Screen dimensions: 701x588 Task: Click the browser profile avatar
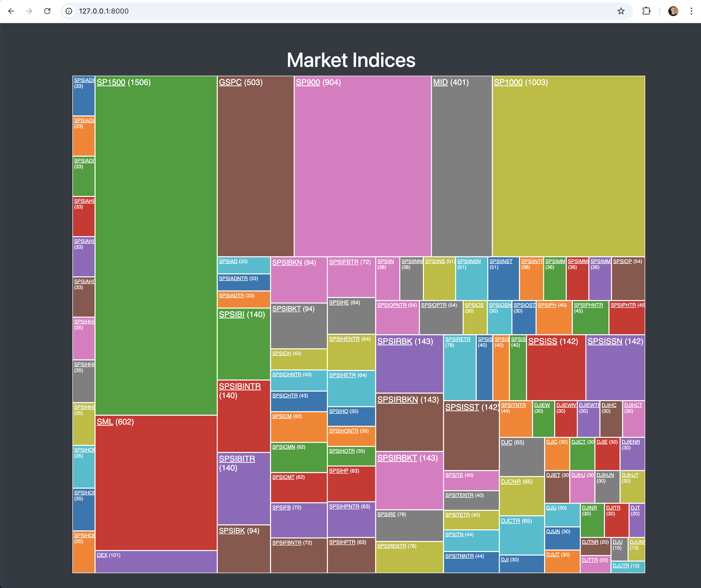point(673,11)
